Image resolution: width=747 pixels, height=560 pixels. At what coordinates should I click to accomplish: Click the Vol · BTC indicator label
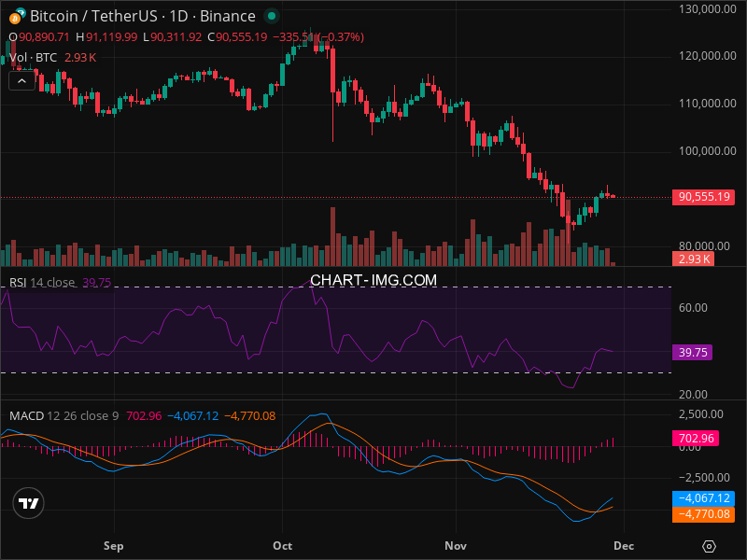pos(33,58)
